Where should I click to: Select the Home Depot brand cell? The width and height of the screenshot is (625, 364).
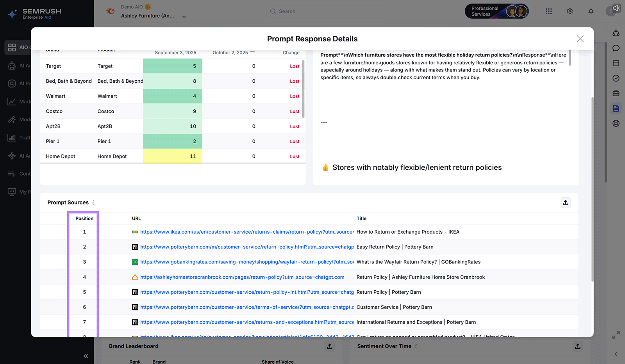click(61, 156)
